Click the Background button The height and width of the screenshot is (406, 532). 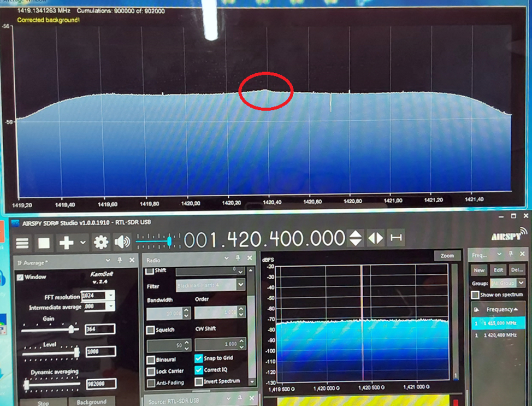click(92, 402)
